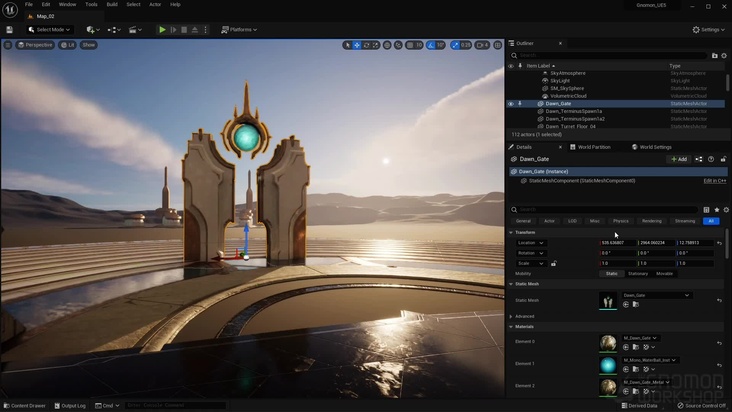Toggle pin icon on Dawn_Gate row
Image resolution: width=732 pixels, height=412 pixels.
tap(520, 104)
